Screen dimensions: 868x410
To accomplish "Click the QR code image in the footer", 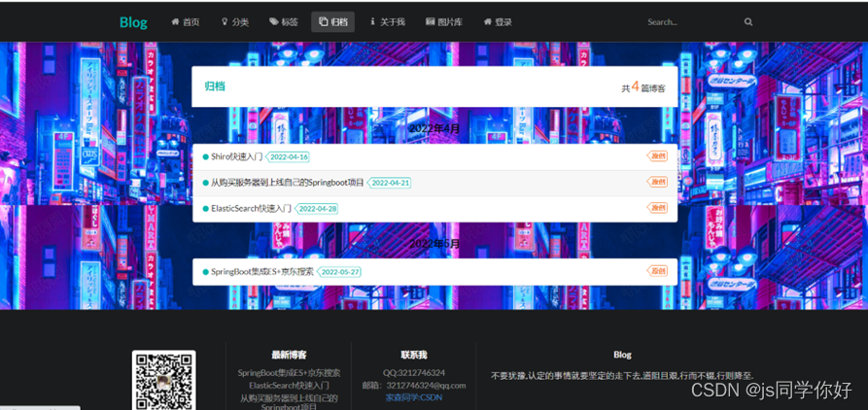I will (164, 380).
